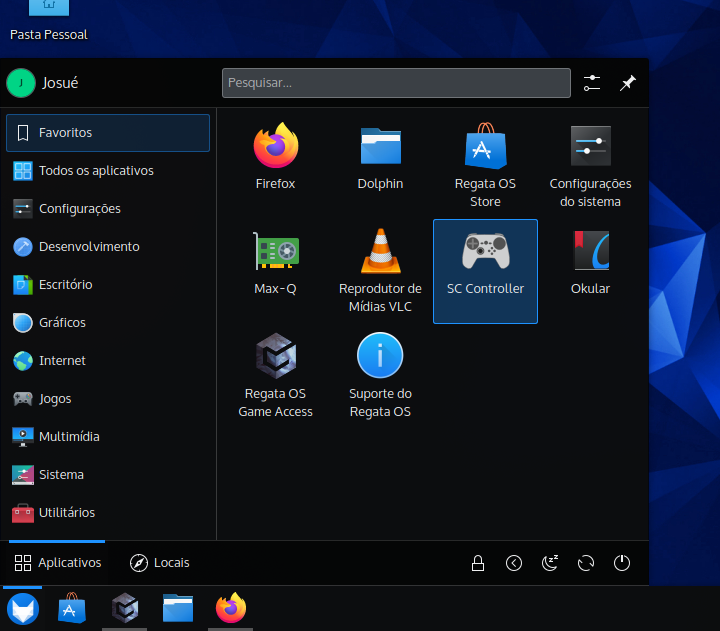Screen dimensions: 720x631
Task: Shut down using the power icon
Action: [622, 563]
